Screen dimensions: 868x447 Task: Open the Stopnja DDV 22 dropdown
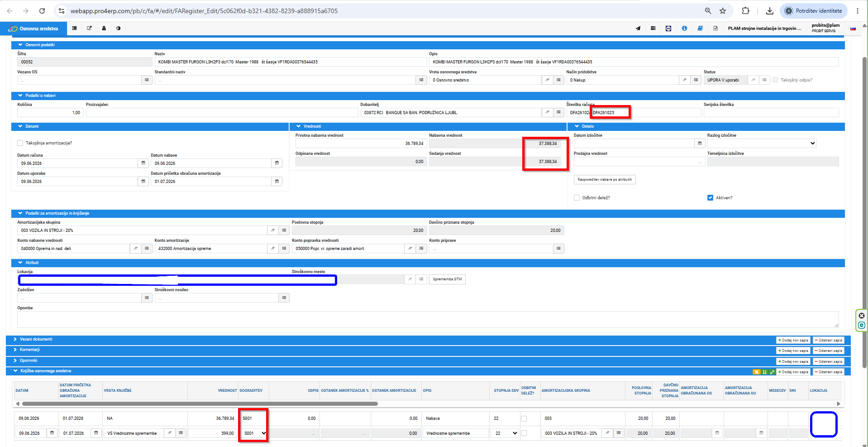click(506, 433)
